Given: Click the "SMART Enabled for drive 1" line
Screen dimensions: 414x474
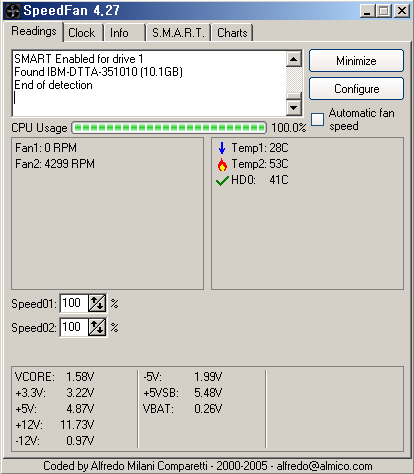Looking at the screenshot, I should click(x=79, y=59).
